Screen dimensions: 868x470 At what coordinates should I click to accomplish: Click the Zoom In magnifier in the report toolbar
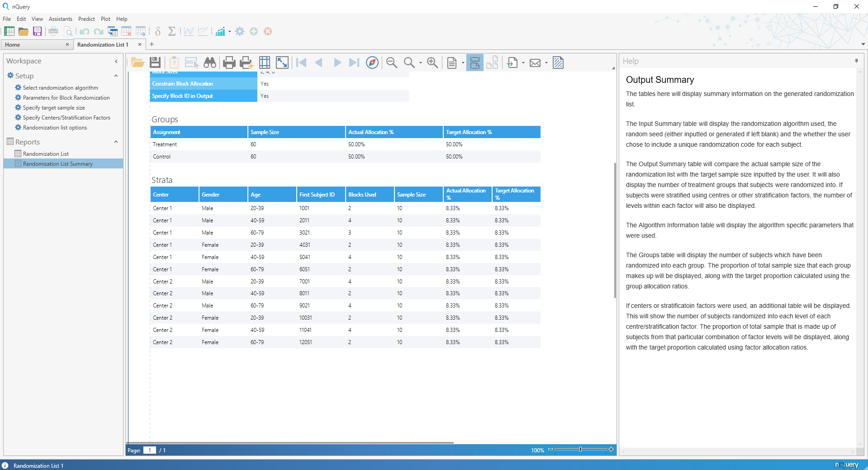pos(432,62)
